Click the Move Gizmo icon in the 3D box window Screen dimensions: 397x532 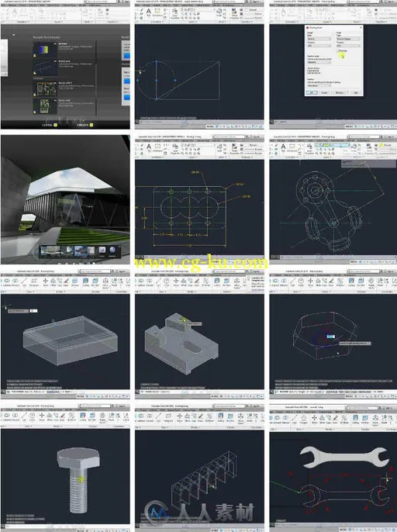pyautogui.click(x=105, y=282)
